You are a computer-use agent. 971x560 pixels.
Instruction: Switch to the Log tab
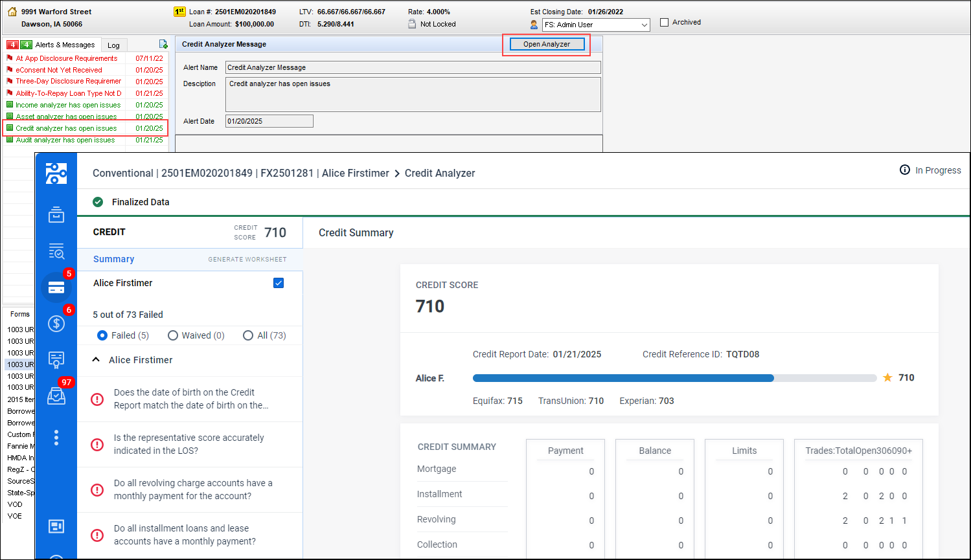click(x=113, y=45)
